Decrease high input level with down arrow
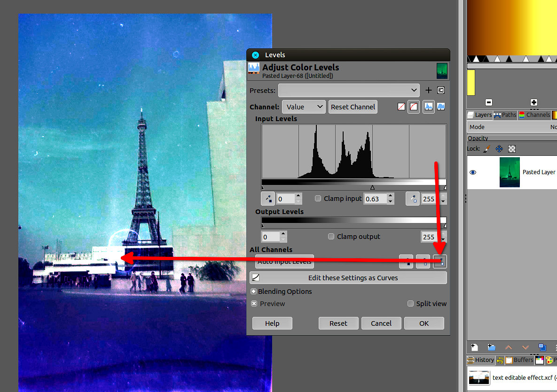Image resolution: width=557 pixels, height=392 pixels. 443,202
